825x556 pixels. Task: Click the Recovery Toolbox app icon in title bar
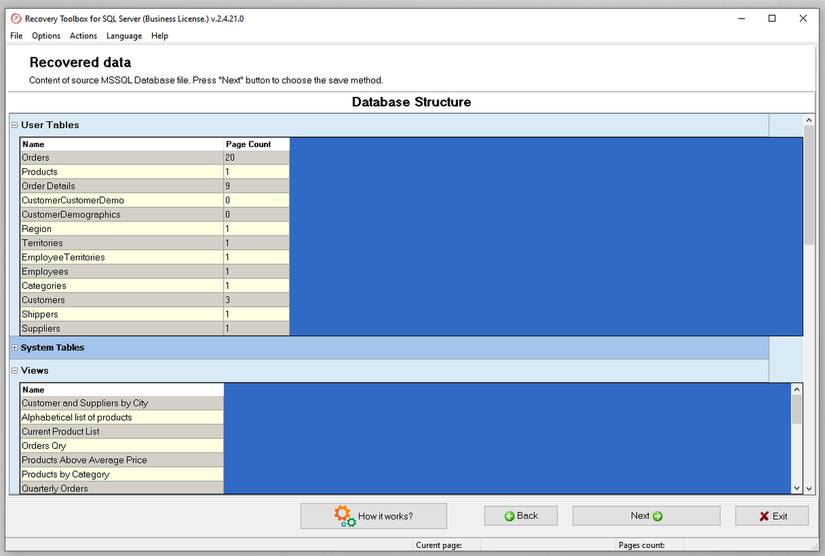point(16,19)
